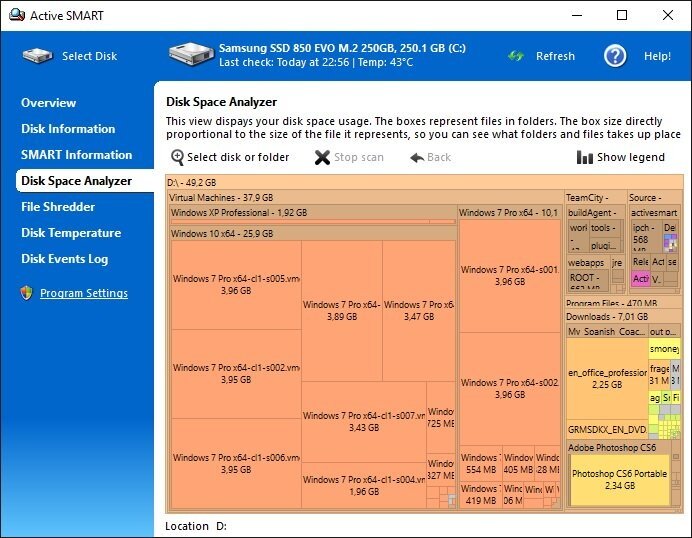
Task: Select the buildAgent folder block
Action: coord(596,213)
